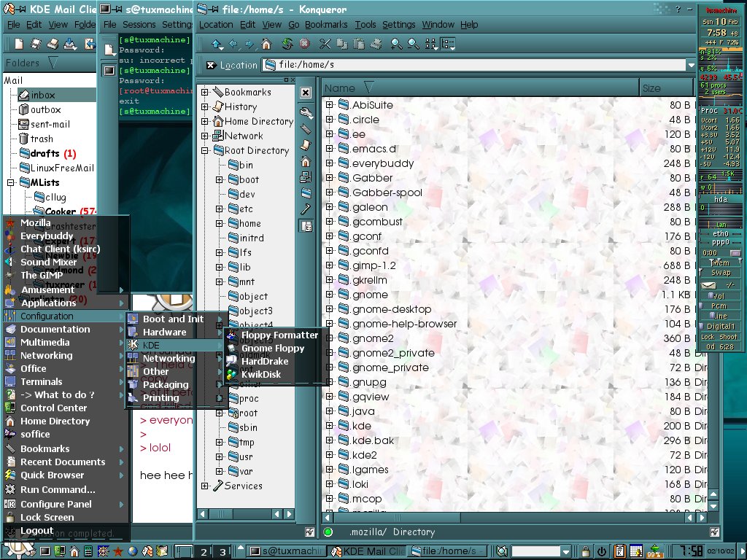Clear the Location bar with the X icon
This screenshot has width=747, height=560.
pos(211,65)
